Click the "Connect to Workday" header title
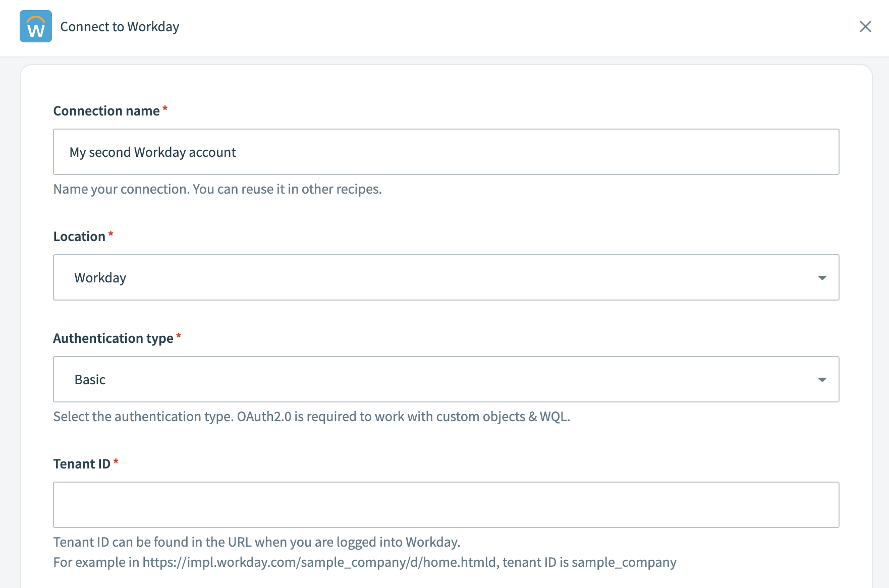The width and height of the screenshot is (889, 588). (120, 27)
